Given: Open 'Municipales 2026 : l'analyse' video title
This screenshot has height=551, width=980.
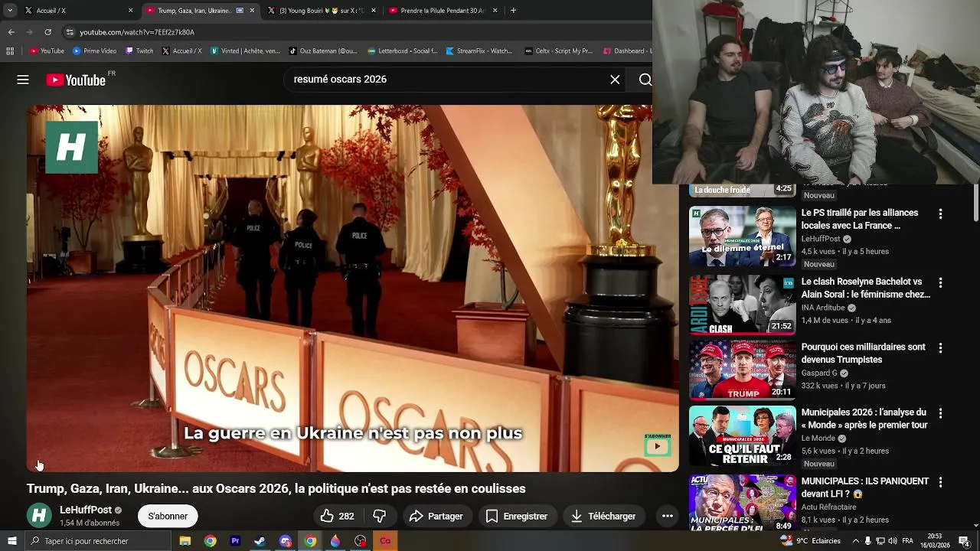Looking at the screenshot, I should (864, 419).
